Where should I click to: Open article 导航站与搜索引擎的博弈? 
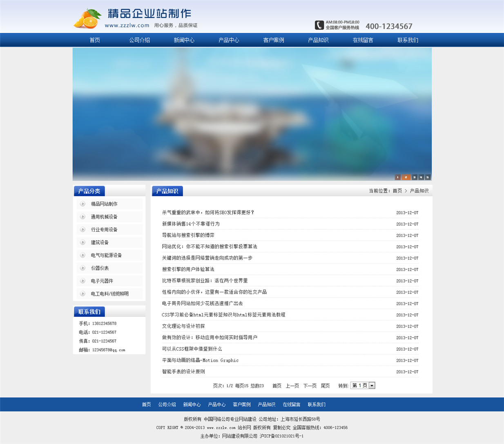click(188, 235)
